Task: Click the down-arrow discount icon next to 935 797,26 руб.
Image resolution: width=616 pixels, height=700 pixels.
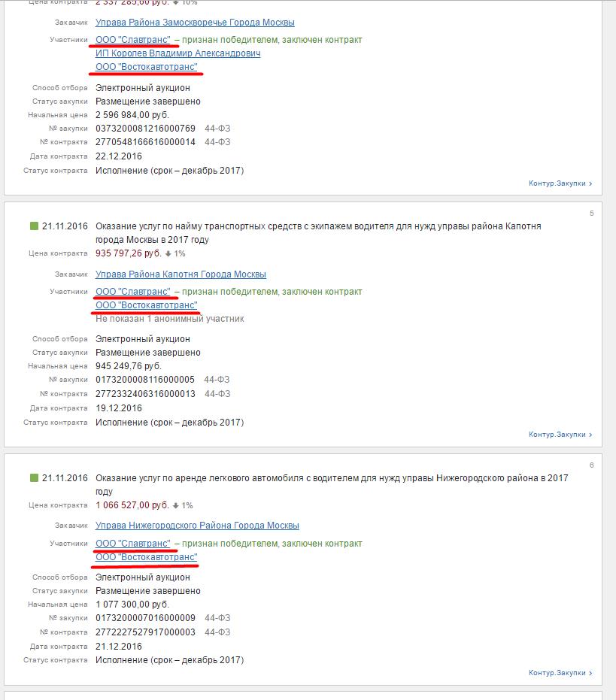Action: 168,253
